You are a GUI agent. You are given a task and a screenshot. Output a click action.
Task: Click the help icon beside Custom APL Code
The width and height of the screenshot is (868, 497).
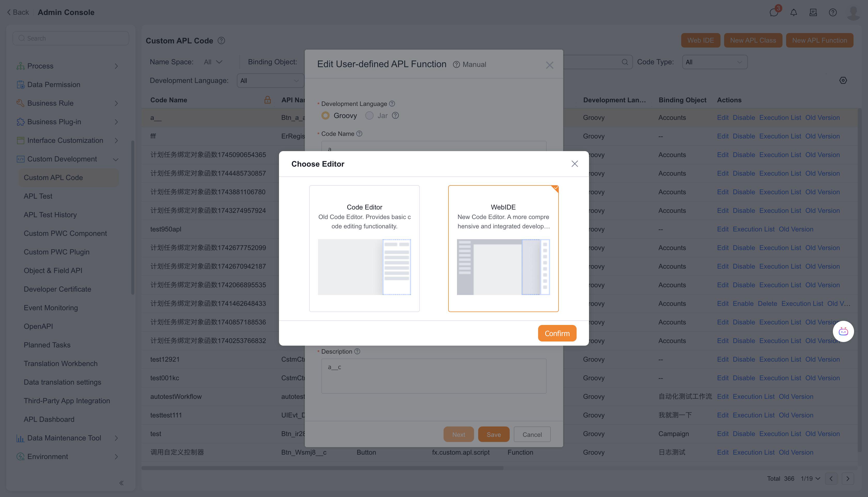(x=221, y=41)
